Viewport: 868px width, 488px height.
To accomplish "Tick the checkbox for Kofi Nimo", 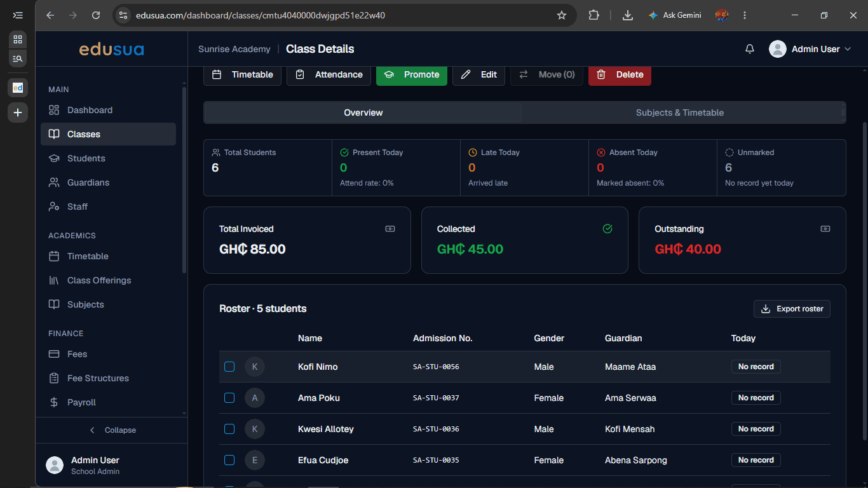I will point(229,367).
